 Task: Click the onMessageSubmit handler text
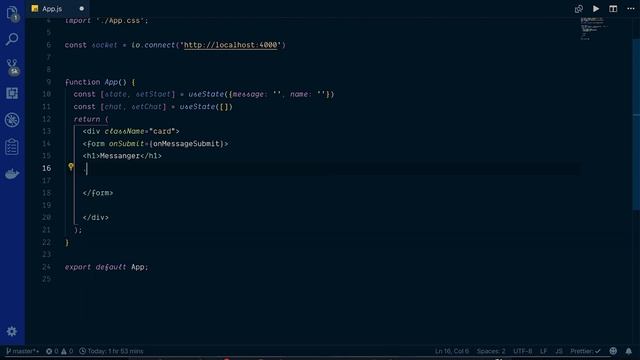point(186,144)
